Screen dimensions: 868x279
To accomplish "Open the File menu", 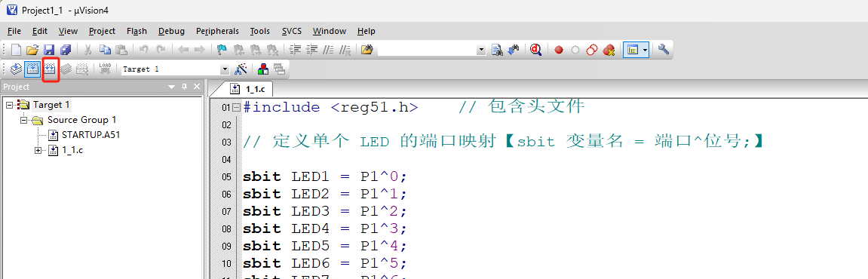I will pos(14,31).
